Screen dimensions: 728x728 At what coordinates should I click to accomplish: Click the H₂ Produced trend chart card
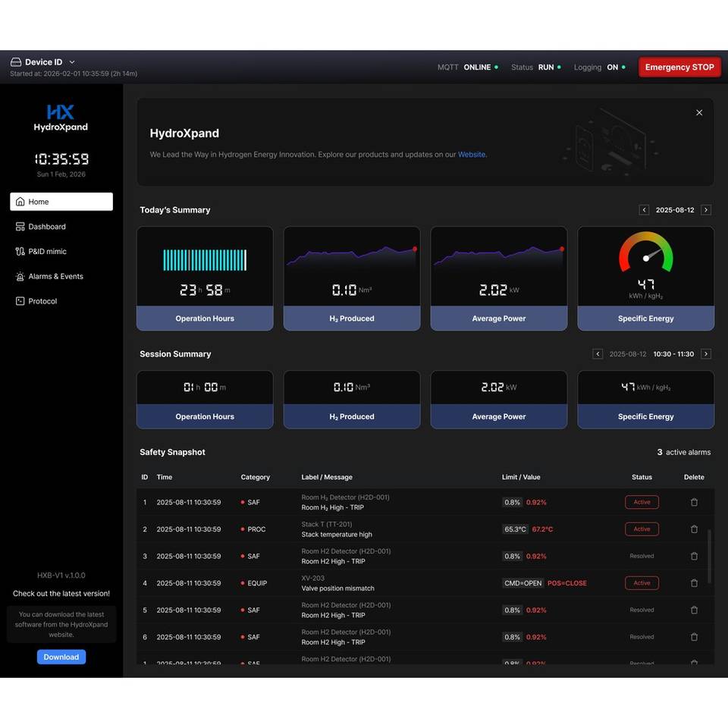pyautogui.click(x=352, y=278)
